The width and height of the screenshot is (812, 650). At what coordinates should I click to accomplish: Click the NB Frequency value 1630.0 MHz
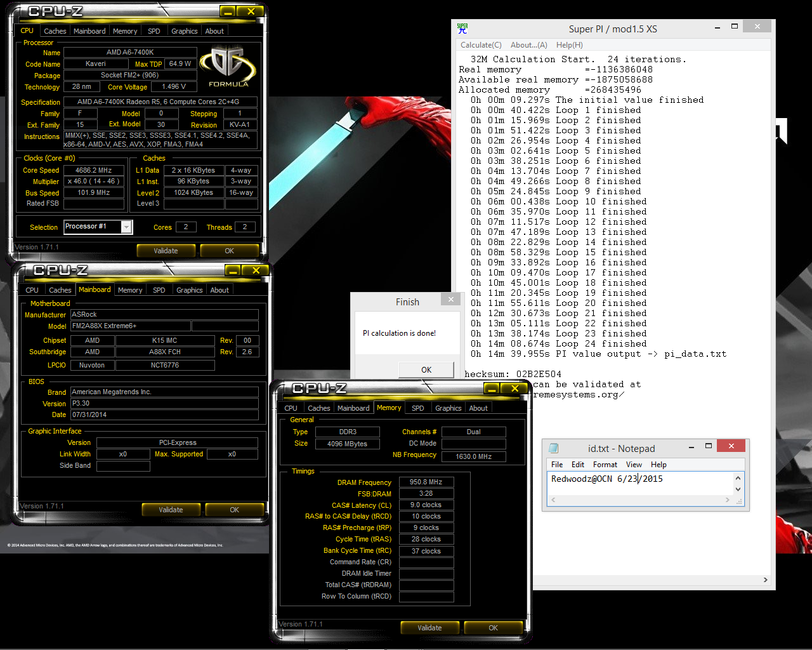(x=474, y=456)
